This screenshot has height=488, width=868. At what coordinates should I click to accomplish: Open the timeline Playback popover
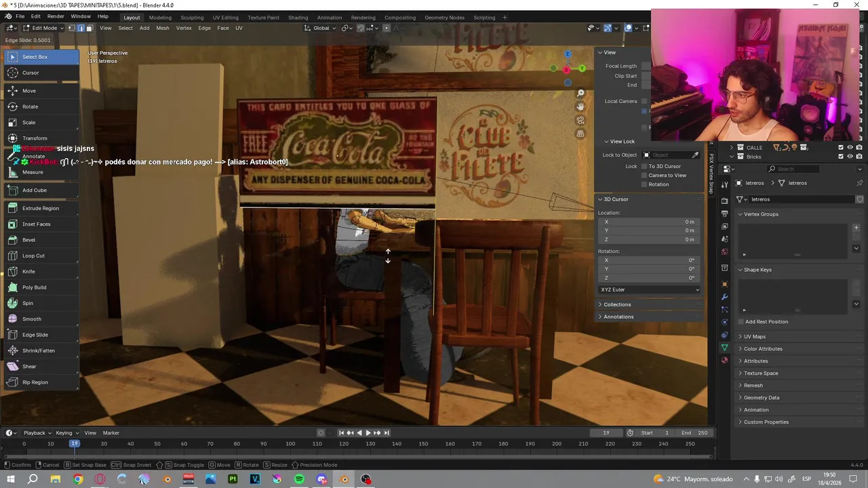tap(37, 432)
